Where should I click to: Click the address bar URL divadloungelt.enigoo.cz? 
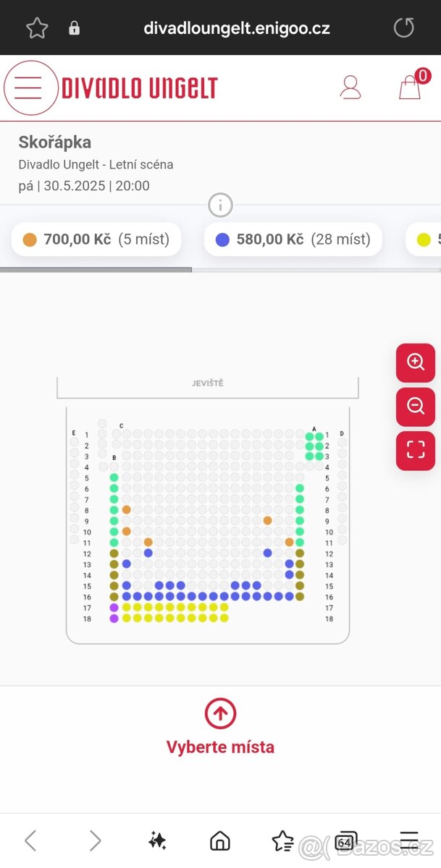click(237, 28)
